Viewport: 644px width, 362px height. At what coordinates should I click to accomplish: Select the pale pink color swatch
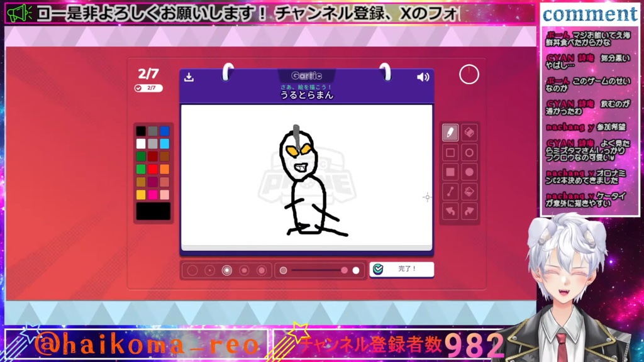(165, 195)
